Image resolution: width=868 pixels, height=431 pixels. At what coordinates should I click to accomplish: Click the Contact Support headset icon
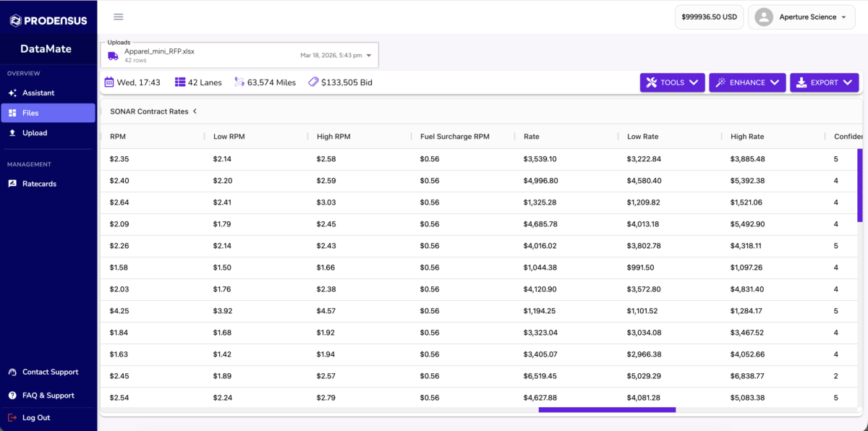coord(12,372)
